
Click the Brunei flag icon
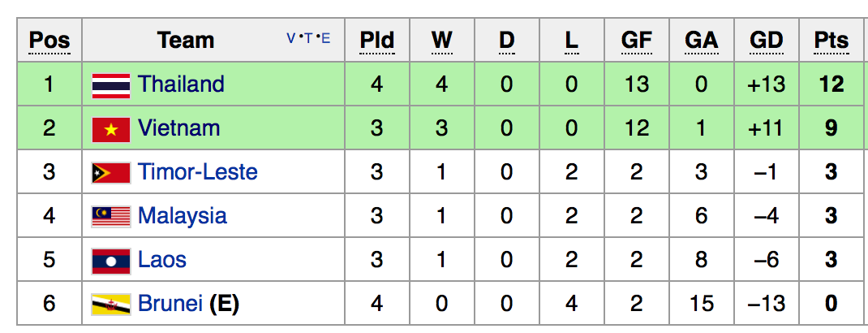tap(111, 305)
